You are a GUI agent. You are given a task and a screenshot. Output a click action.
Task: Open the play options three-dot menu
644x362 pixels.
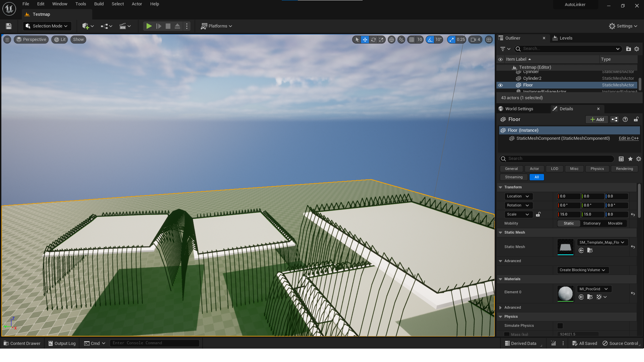click(187, 26)
